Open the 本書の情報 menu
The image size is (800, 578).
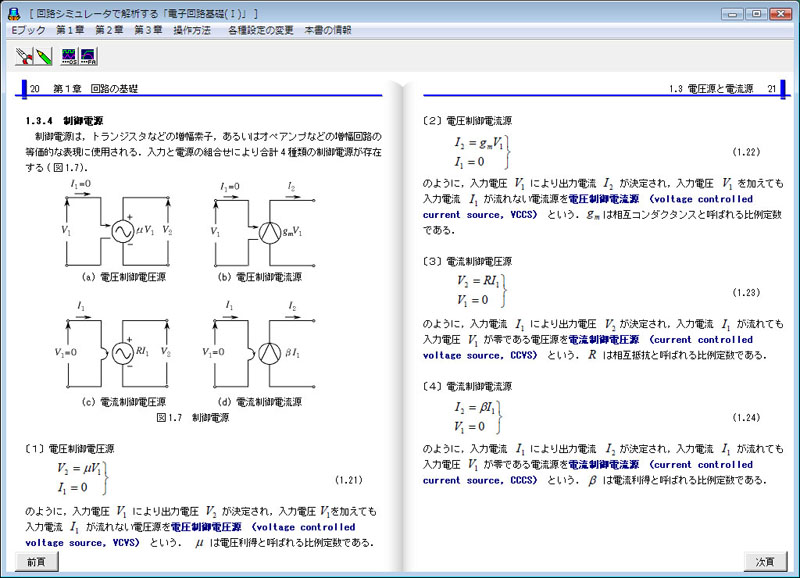point(328,30)
